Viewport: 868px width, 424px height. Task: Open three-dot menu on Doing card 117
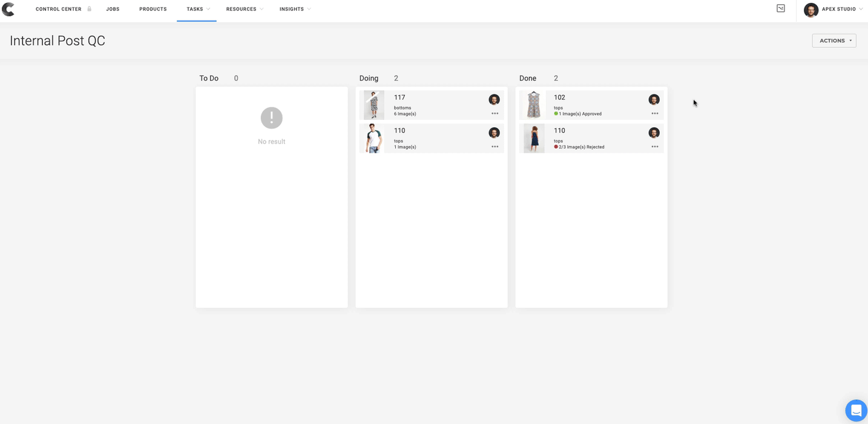click(495, 113)
